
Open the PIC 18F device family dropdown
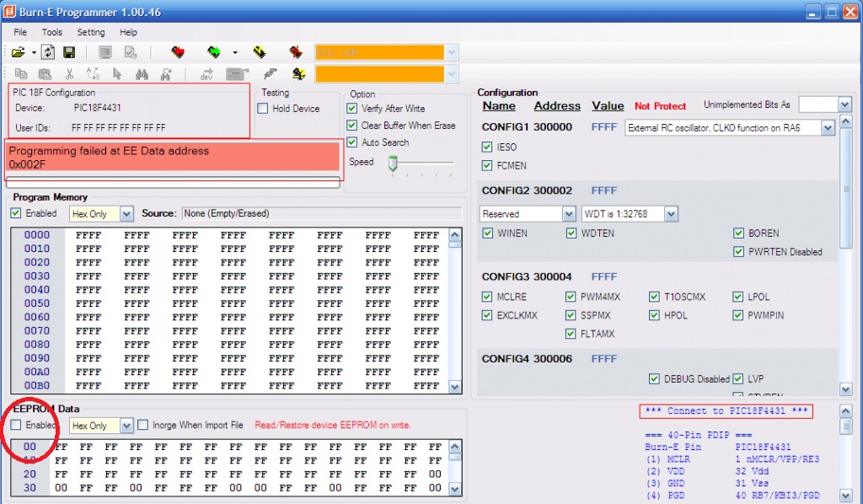click(x=451, y=52)
